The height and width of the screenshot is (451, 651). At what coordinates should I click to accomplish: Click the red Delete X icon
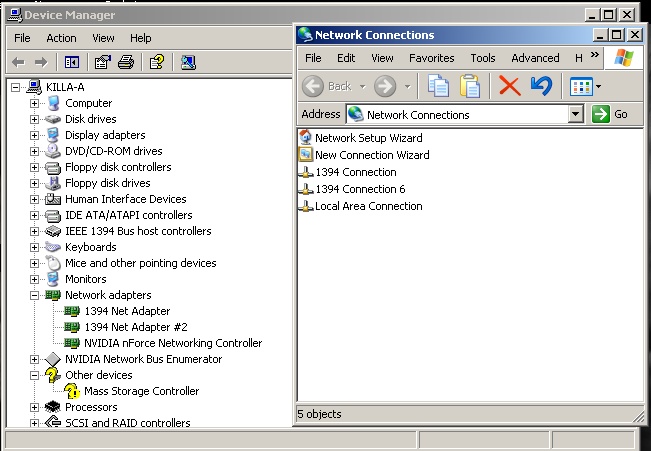coord(510,86)
